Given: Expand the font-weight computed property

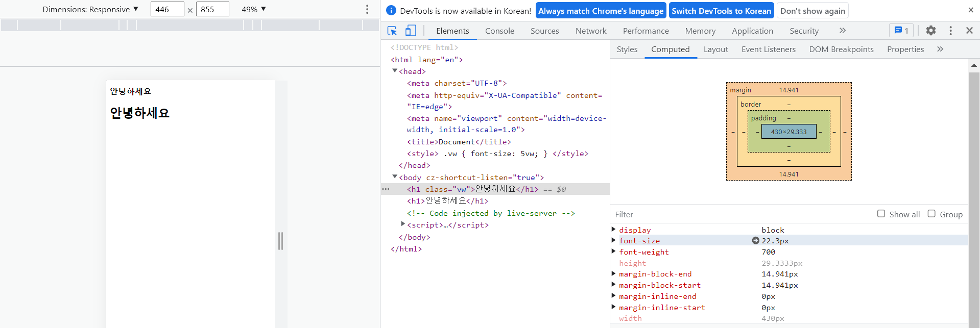Looking at the screenshot, I should pos(614,251).
